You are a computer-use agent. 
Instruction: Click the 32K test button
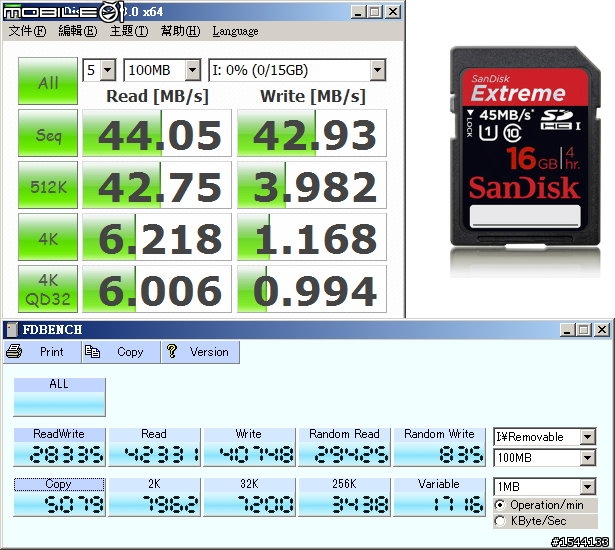(x=249, y=497)
